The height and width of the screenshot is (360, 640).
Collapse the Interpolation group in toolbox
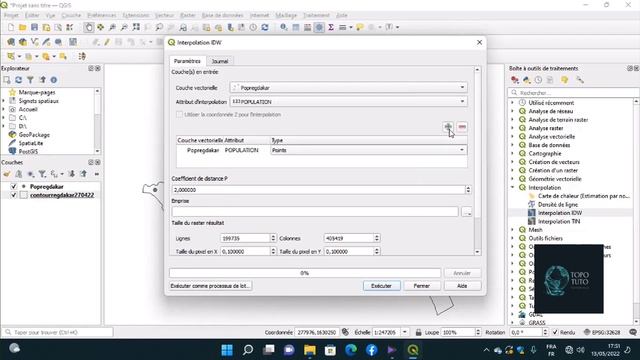(513, 188)
